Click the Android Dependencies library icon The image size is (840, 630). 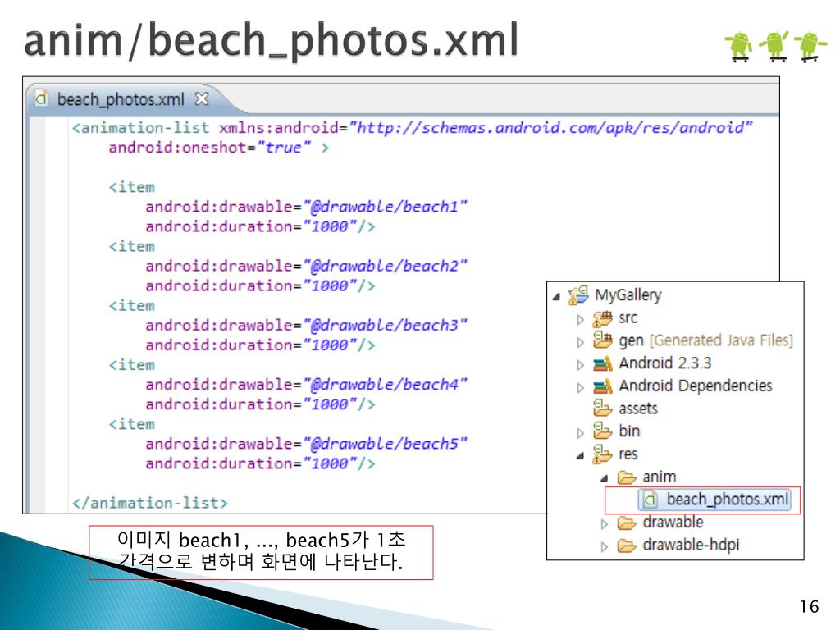coord(602,386)
